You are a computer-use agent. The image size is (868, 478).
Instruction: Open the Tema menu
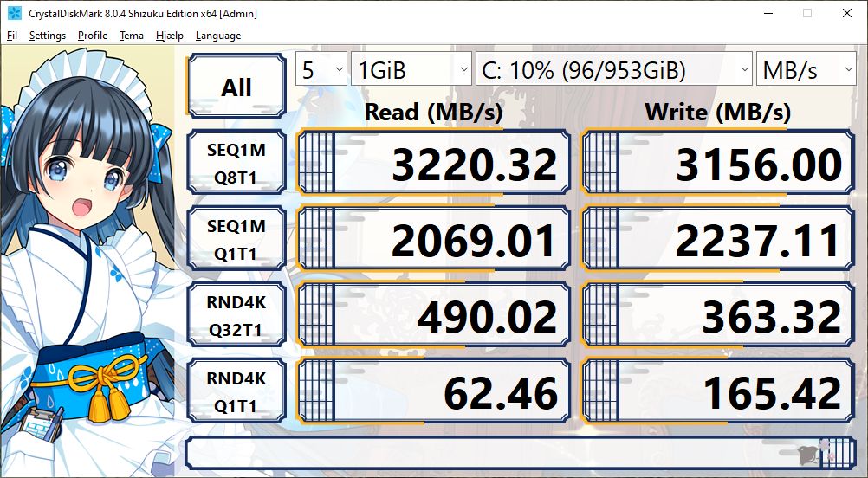131,36
